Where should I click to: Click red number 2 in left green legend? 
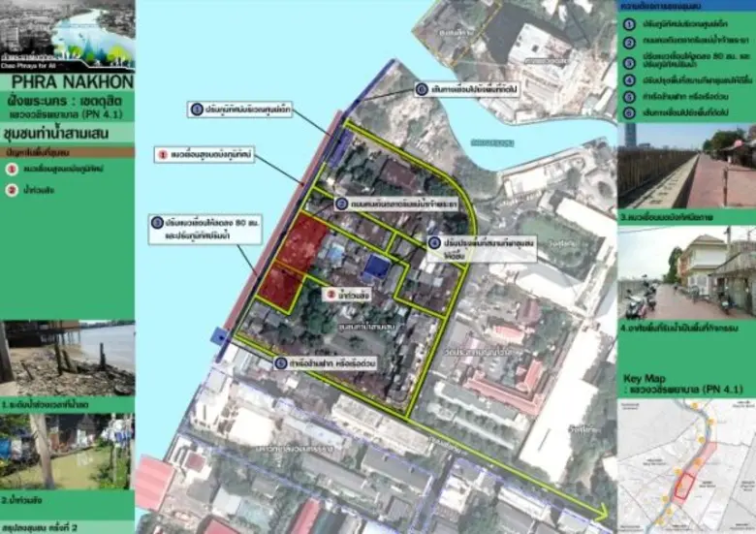(13, 193)
